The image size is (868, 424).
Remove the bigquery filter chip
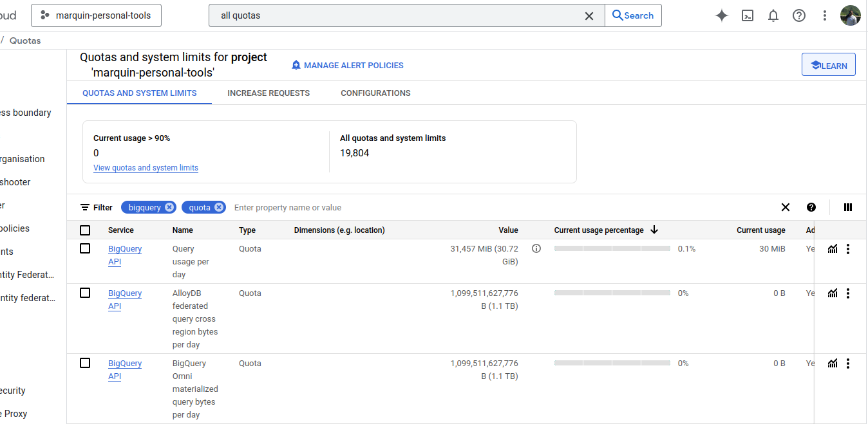click(169, 207)
